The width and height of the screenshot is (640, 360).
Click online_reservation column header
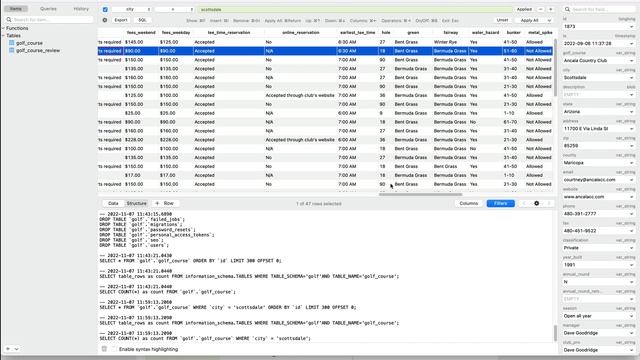click(301, 32)
